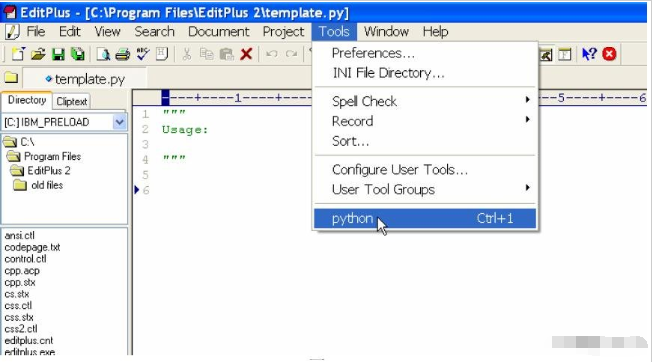Select control.ctl in file list
The height and width of the screenshot is (362, 652).
(25, 259)
